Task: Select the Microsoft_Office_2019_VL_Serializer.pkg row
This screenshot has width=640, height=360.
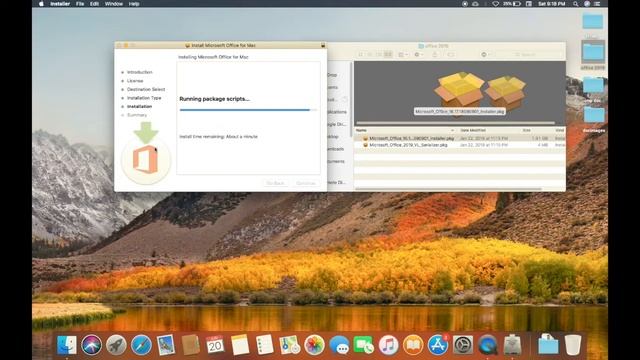Action: point(460,145)
